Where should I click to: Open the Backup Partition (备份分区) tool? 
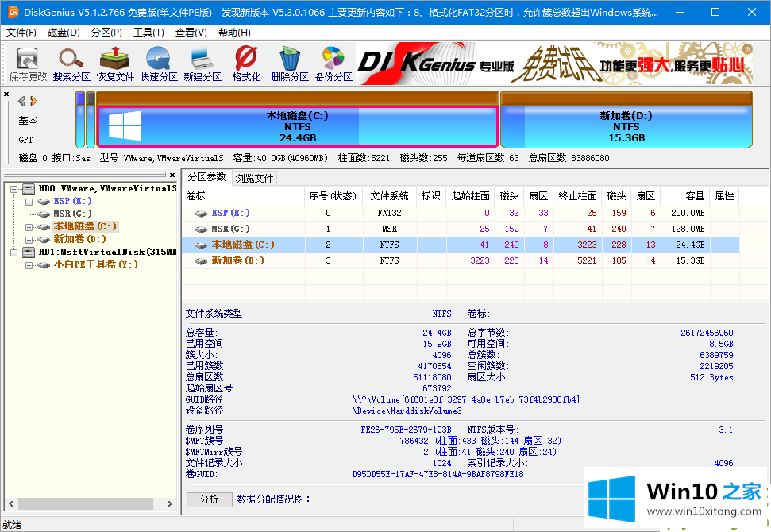(x=333, y=64)
